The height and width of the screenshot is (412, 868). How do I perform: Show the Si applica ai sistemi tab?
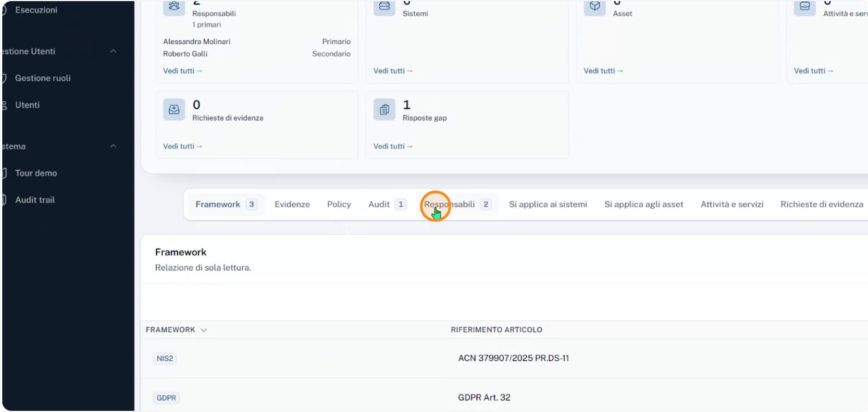point(548,204)
